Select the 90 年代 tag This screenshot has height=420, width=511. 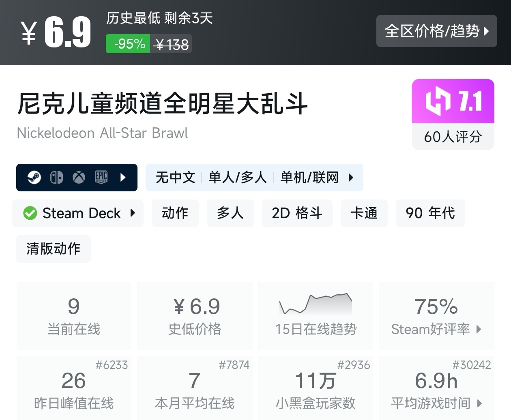pyautogui.click(x=430, y=213)
